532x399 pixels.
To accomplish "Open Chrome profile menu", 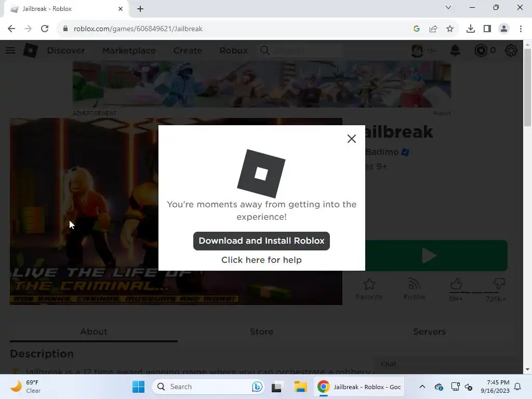I will click(504, 29).
